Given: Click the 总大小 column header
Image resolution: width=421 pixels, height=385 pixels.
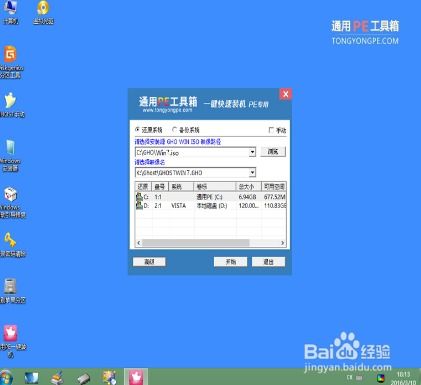Looking at the screenshot, I should [248, 186].
